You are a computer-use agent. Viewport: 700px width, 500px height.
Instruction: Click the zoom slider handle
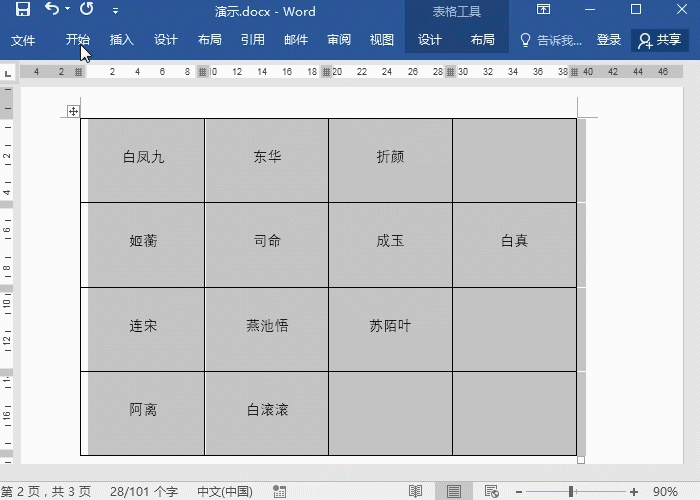tap(571, 492)
